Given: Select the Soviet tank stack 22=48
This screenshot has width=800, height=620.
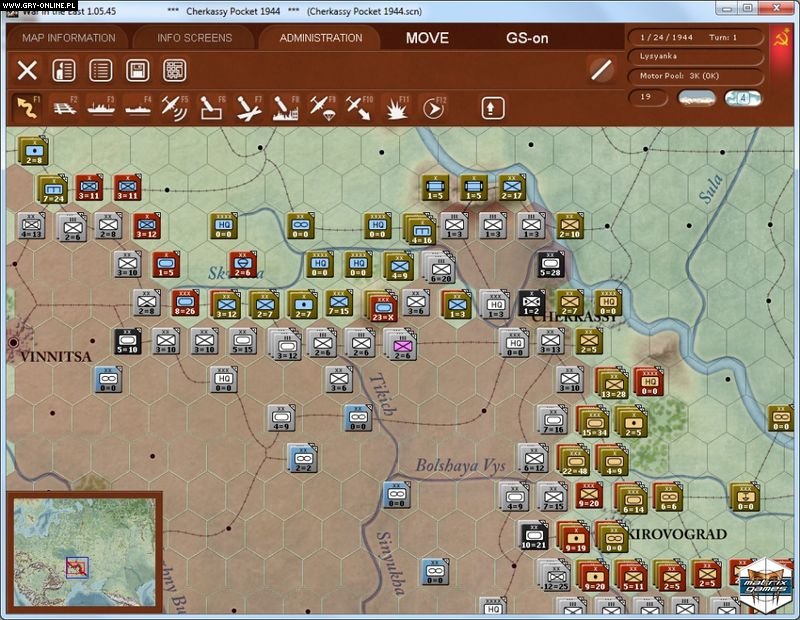Looking at the screenshot, I should pyautogui.click(x=574, y=461).
